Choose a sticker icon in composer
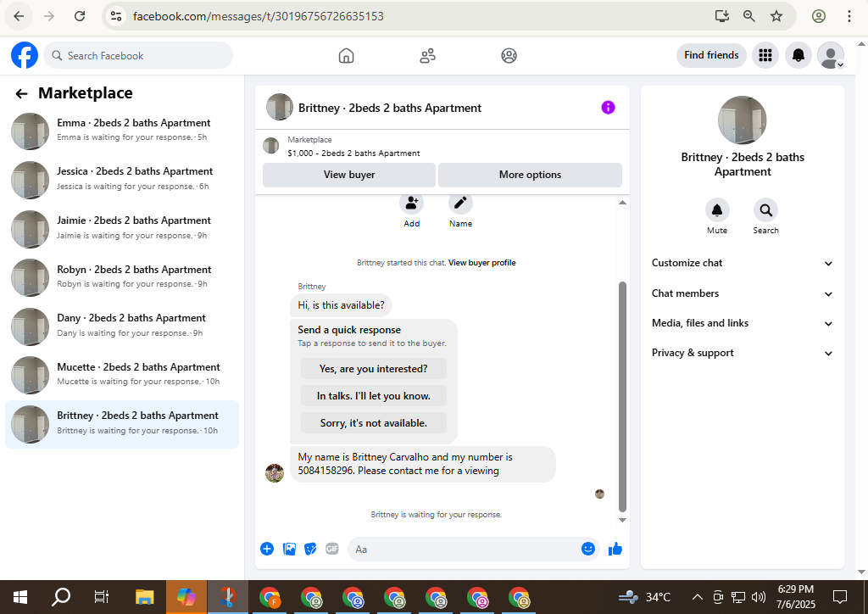Screen dimensions: 868x614 point(310,549)
